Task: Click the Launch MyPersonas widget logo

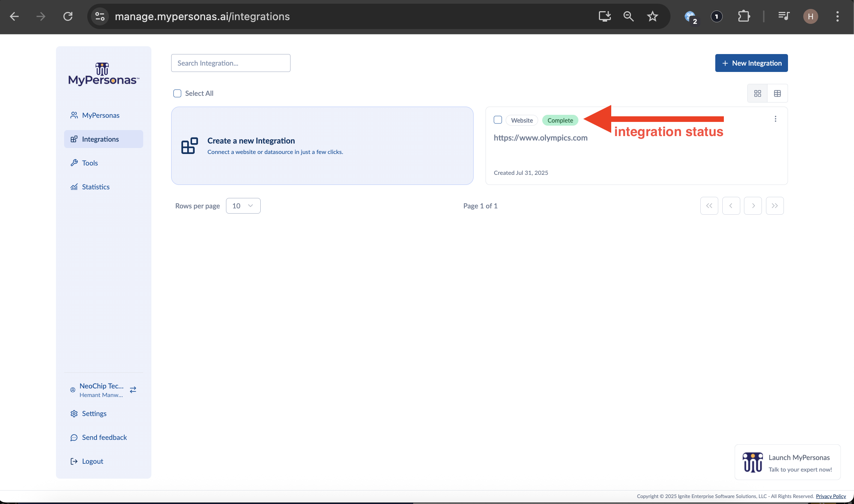Action: click(753, 463)
